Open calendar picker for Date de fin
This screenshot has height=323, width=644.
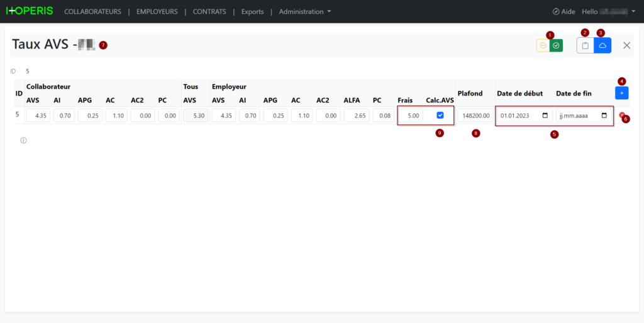tap(604, 116)
